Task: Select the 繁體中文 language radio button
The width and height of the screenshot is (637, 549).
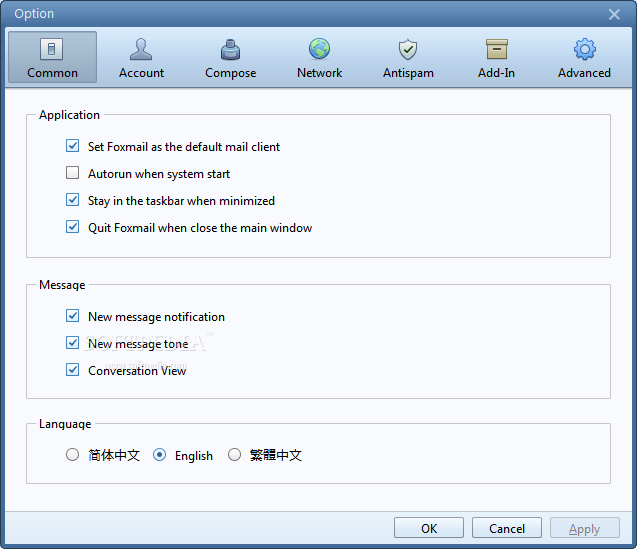Action: click(234, 455)
